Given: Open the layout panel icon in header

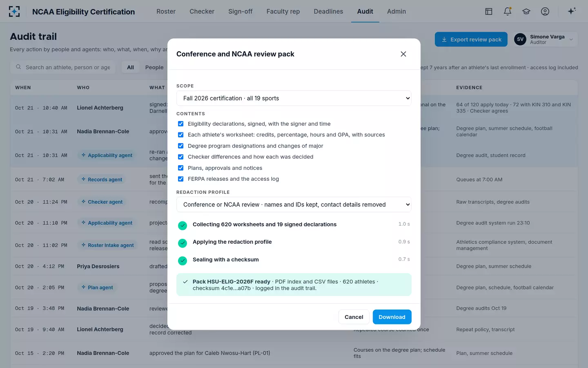Looking at the screenshot, I should tap(489, 11).
